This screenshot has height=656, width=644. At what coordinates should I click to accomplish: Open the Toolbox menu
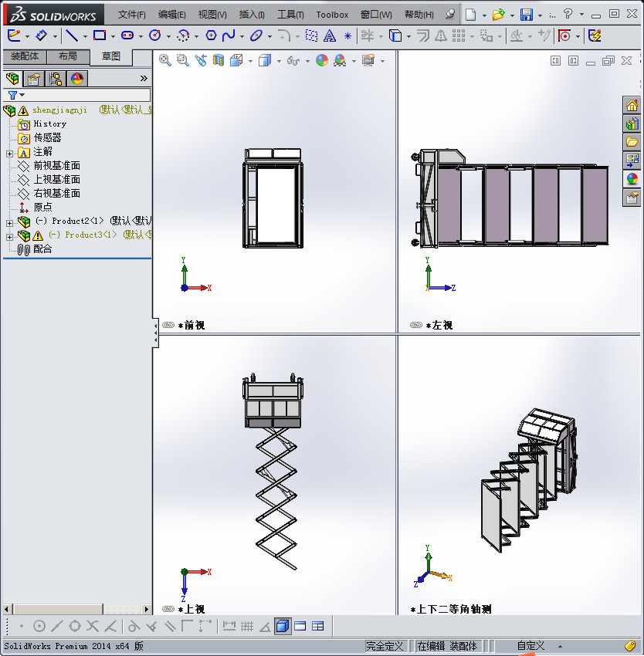[x=332, y=15]
